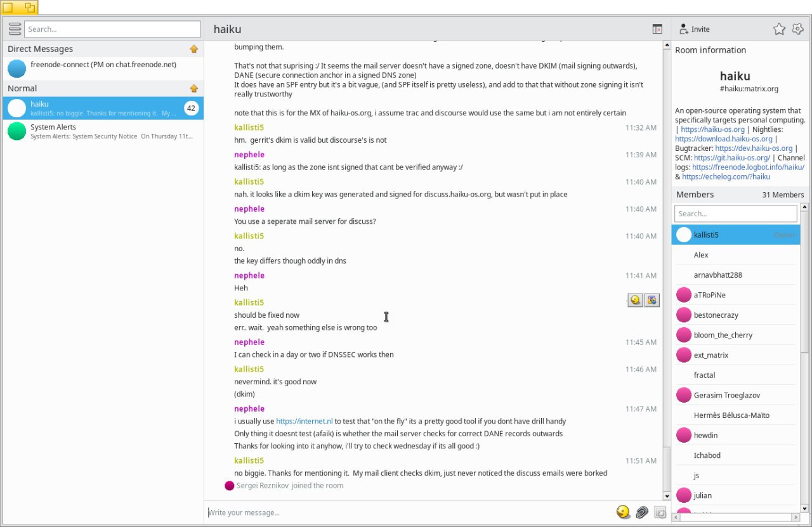Attach a file with the paperclip icon
This screenshot has width=812, height=527.
click(642, 512)
